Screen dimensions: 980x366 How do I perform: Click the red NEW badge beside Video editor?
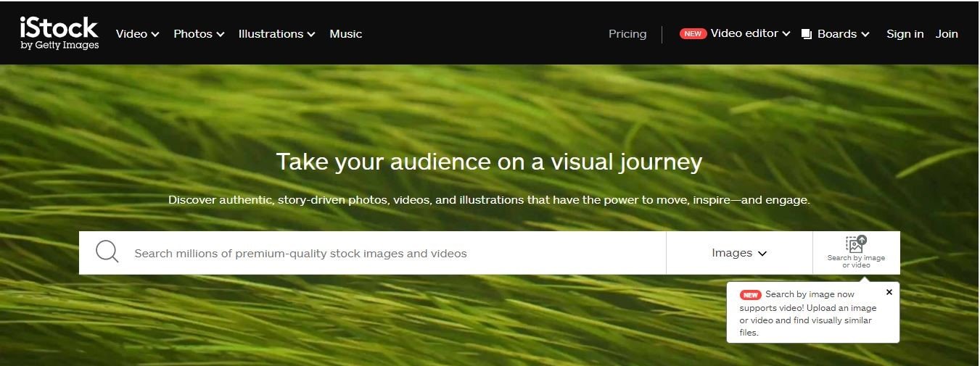[693, 33]
